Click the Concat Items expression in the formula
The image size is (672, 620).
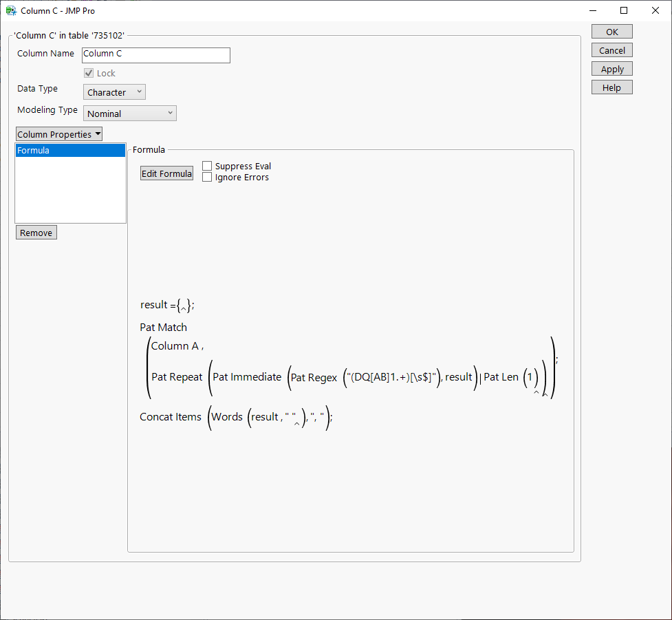[x=171, y=416]
